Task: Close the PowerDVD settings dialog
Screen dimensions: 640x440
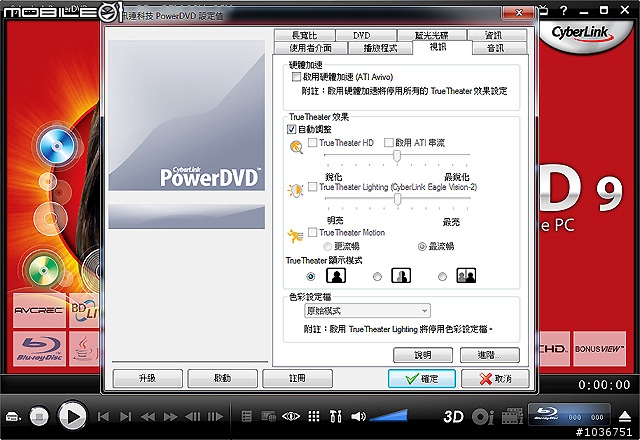Action: pyautogui.click(x=518, y=12)
